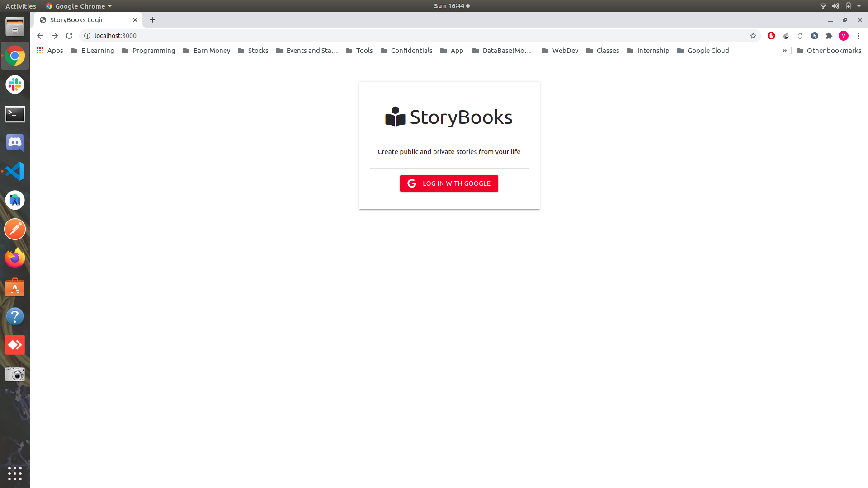Click LOG IN WITH GOOGLE button

tap(449, 183)
